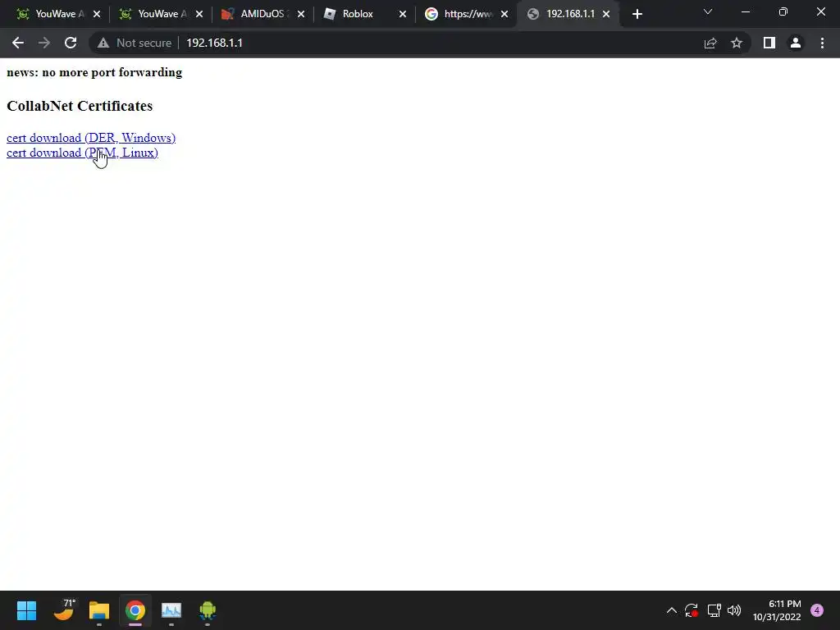Viewport: 840px width, 630px height.
Task: Open the weather widget showing 71°
Action: click(x=64, y=610)
